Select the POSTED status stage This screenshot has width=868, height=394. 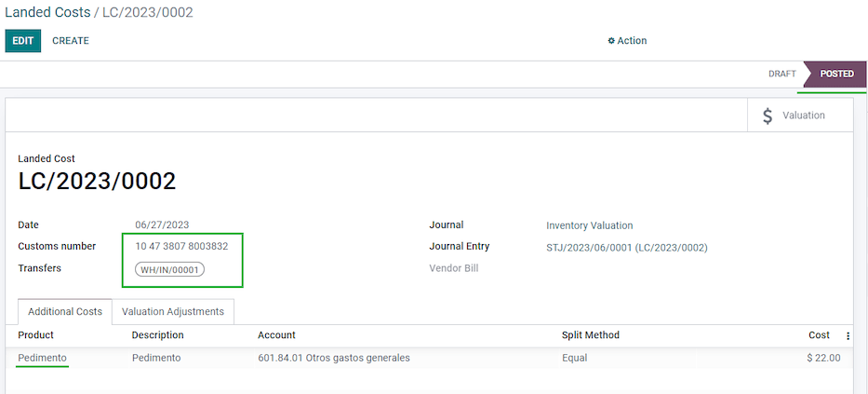836,74
